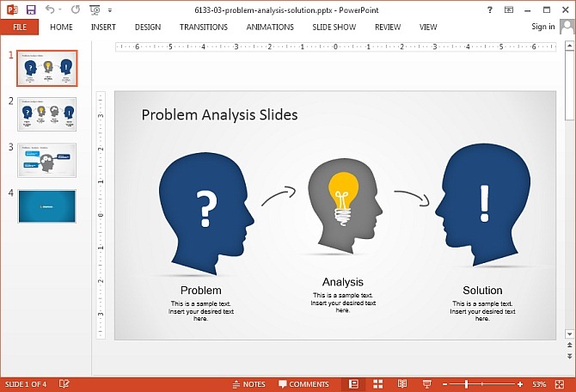Zoom in with the plus button

[x=520, y=384]
